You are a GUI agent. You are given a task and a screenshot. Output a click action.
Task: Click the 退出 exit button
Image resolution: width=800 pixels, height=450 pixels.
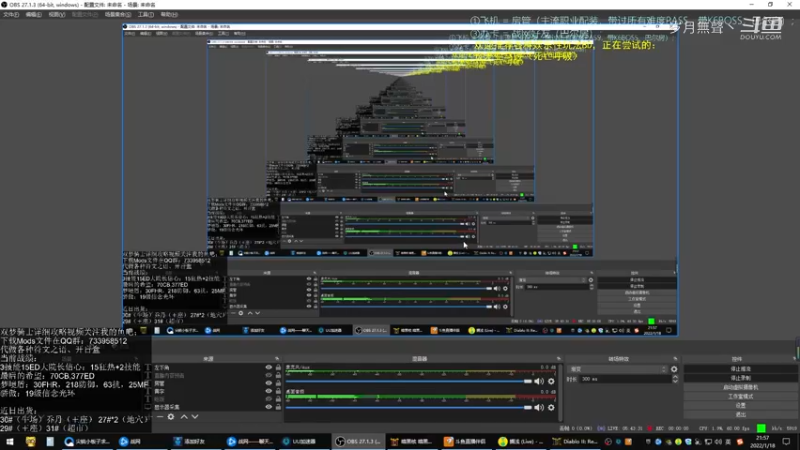(x=740, y=415)
